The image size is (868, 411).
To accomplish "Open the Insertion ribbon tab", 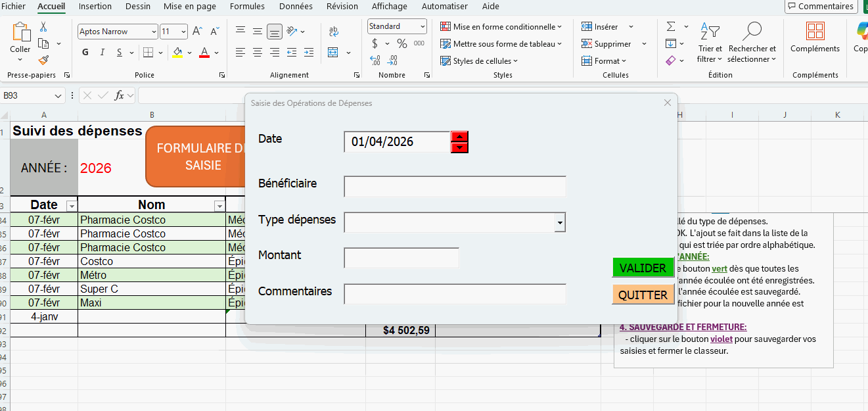I will (95, 7).
